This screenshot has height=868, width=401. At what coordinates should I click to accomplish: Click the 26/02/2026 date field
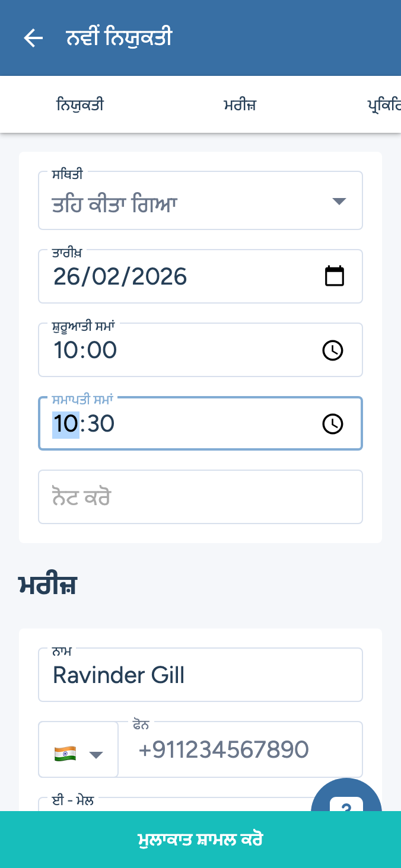(178, 277)
